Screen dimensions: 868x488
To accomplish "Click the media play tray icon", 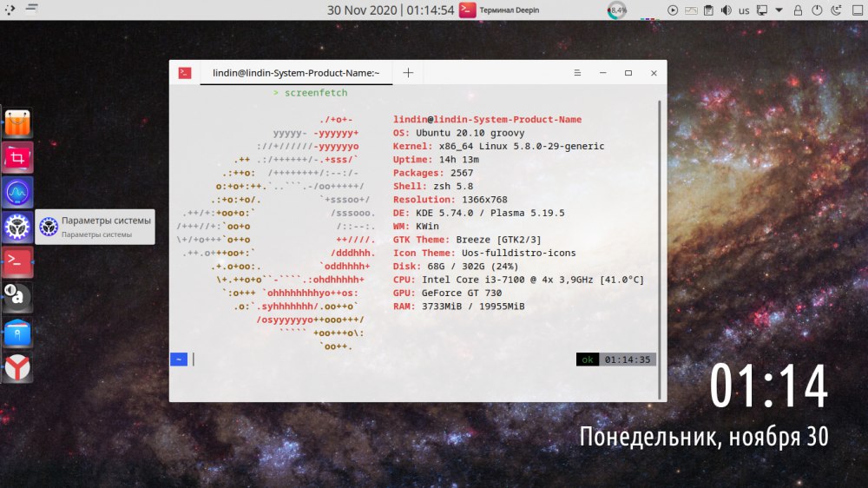I will coord(673,10).
